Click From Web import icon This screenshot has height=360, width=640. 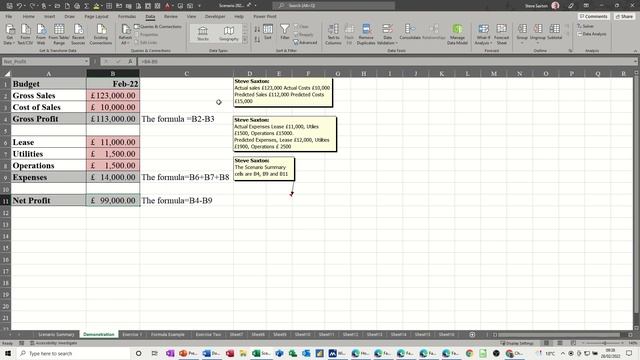pos(41,34)
